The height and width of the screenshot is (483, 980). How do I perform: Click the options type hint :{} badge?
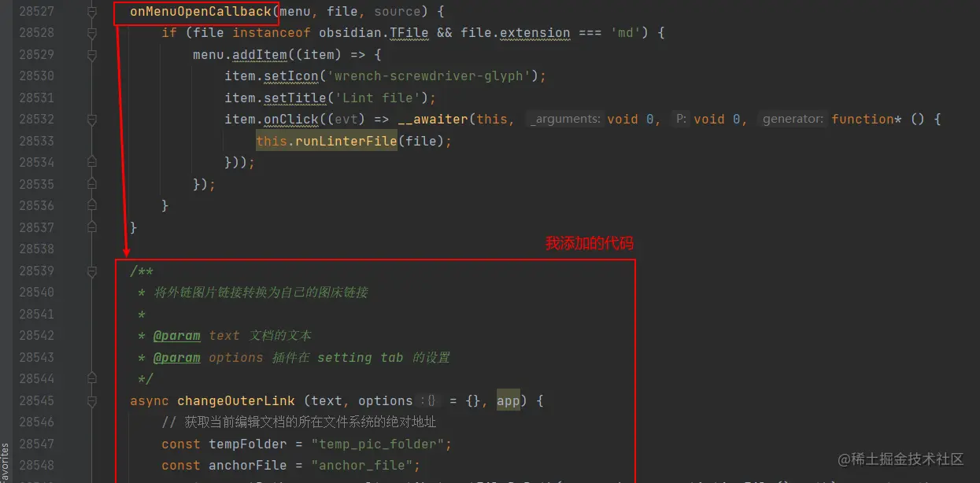click(431, 401)
